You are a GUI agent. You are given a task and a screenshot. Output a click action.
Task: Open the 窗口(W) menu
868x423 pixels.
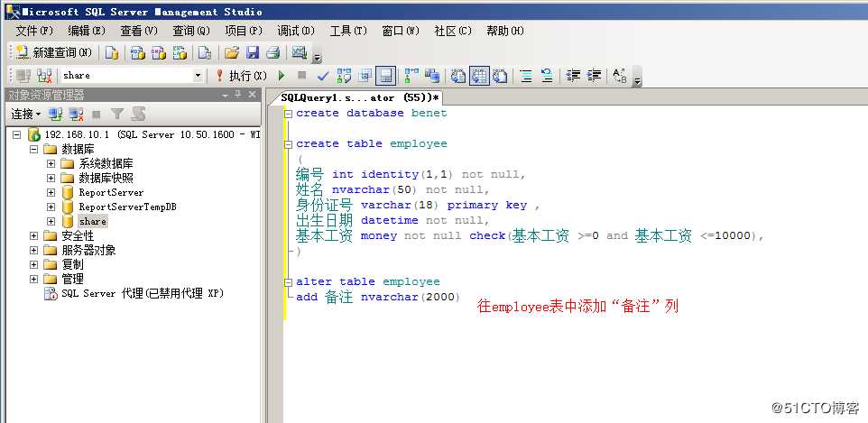(401, 31)
